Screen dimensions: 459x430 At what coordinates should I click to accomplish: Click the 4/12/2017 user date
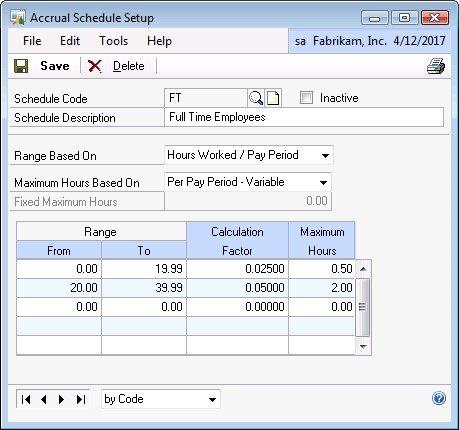(419, 41)
